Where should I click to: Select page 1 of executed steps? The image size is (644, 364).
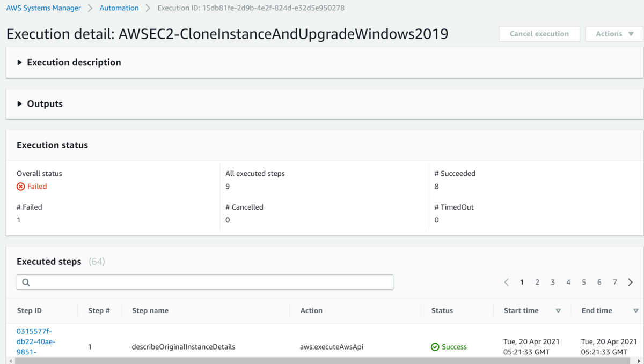[x=522, y=283]
